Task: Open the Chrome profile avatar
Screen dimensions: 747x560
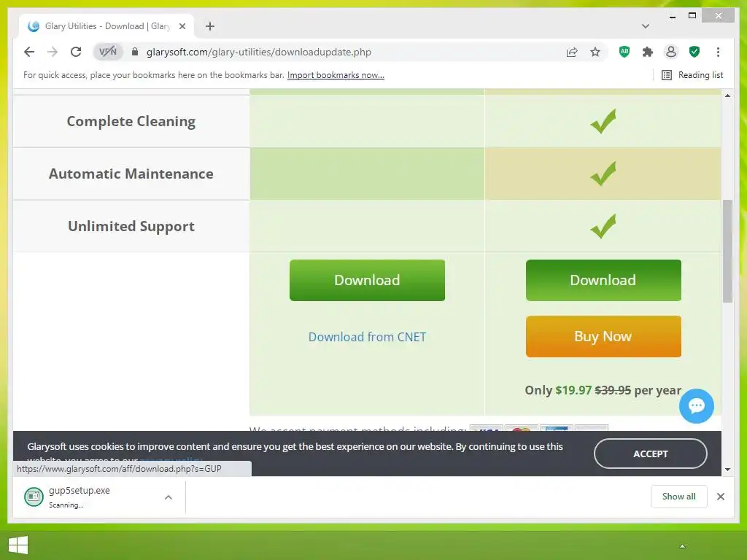Action: 671,52
